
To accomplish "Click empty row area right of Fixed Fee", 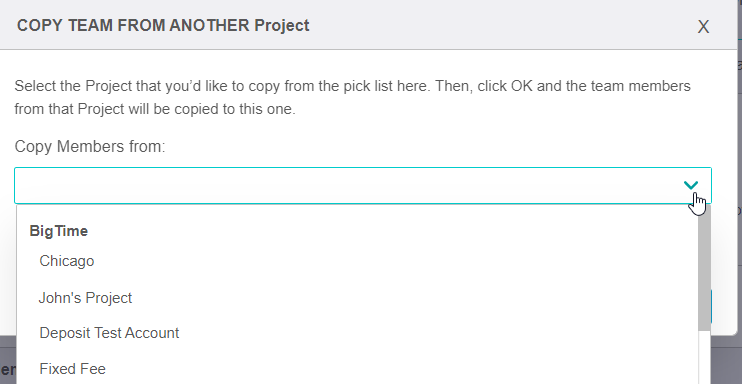I will (400, 369).
